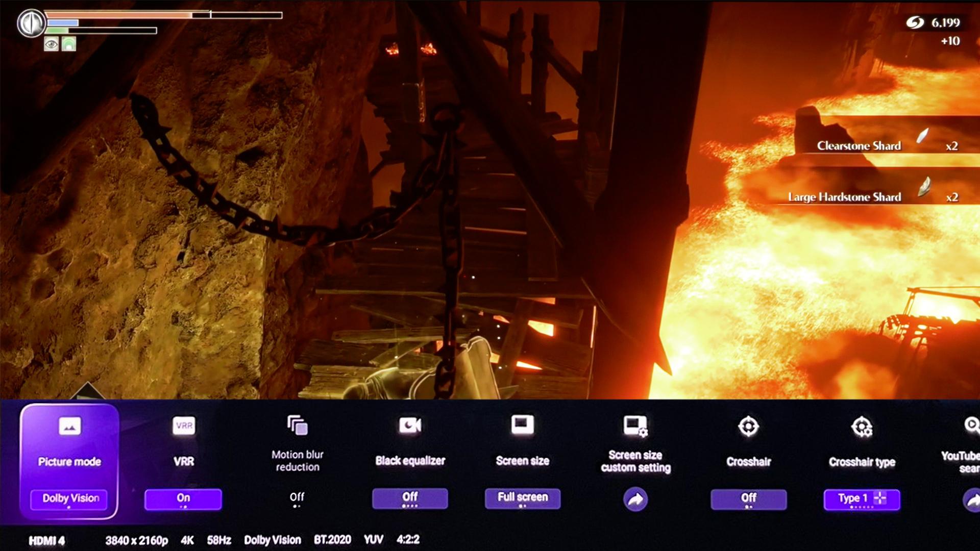980x551 pixels.
Task: Click the YouTube search magnifier icon
Action: [x=971, y=425]
